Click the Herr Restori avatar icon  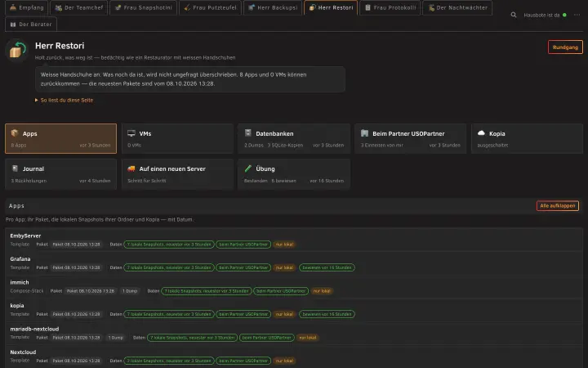17,50
